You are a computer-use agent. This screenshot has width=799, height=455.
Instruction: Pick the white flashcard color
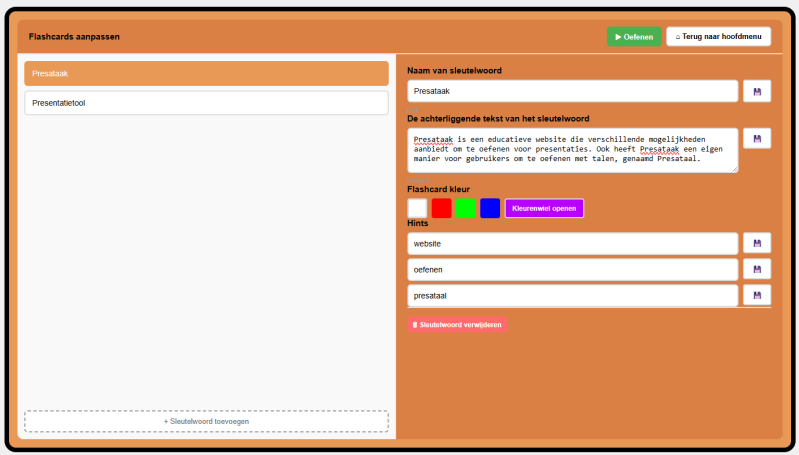pos(417,208)
